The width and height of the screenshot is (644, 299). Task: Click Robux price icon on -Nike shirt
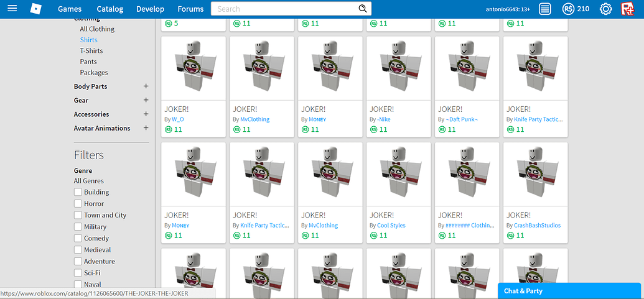click(373, 129)
